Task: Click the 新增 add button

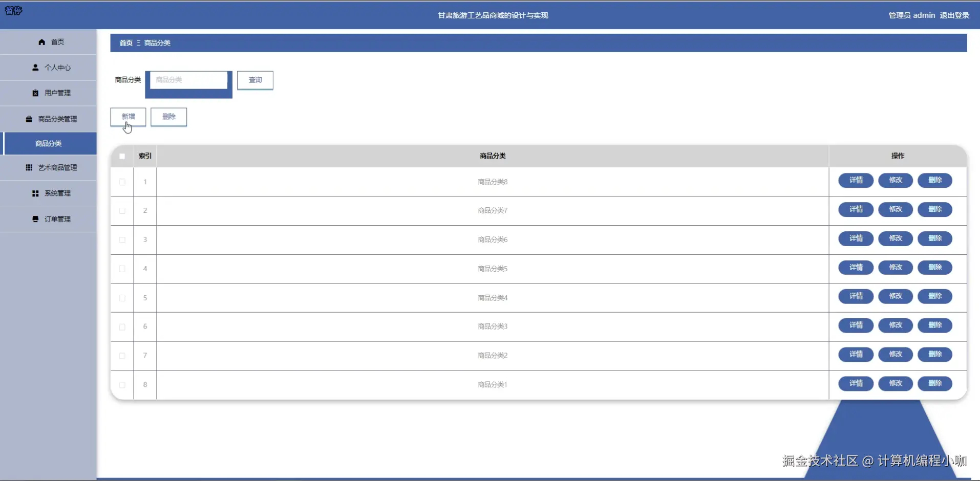Action: point(128,117)
